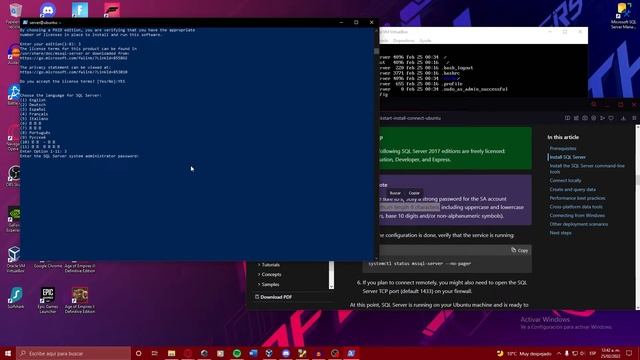This screenshot has height=360, width=640.
Task: Click the Copiar context button in the note
Action: pos(414,193)
